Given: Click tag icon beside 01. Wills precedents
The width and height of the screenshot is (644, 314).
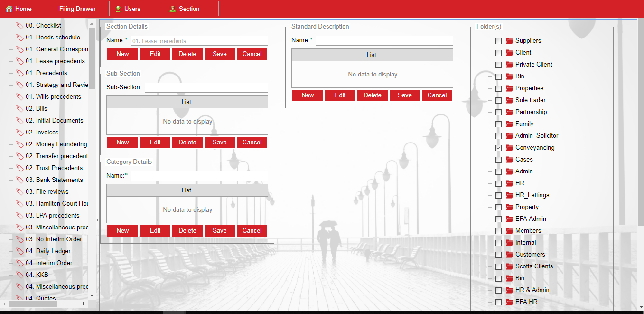Looking at the screenshot, I should 19,97.
